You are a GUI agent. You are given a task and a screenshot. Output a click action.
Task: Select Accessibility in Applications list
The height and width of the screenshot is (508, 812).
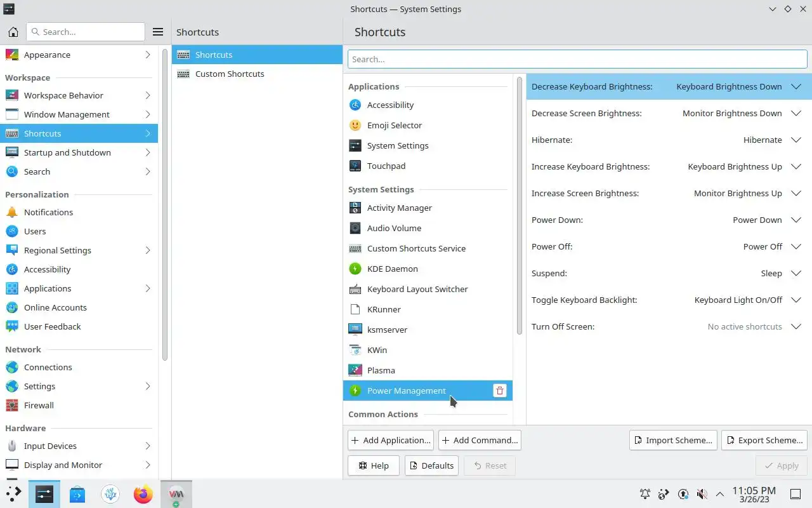(428, 105)
